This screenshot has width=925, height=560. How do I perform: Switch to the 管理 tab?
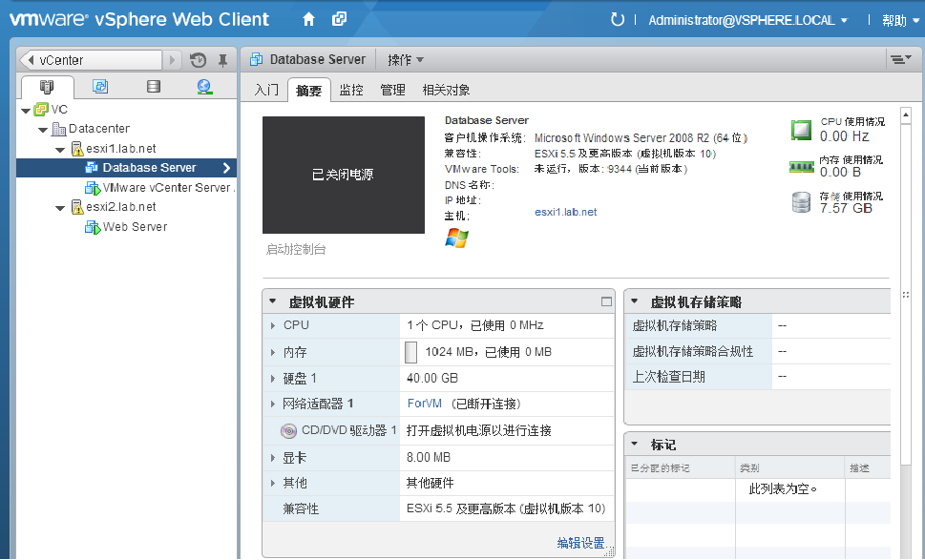pos(393,91)
